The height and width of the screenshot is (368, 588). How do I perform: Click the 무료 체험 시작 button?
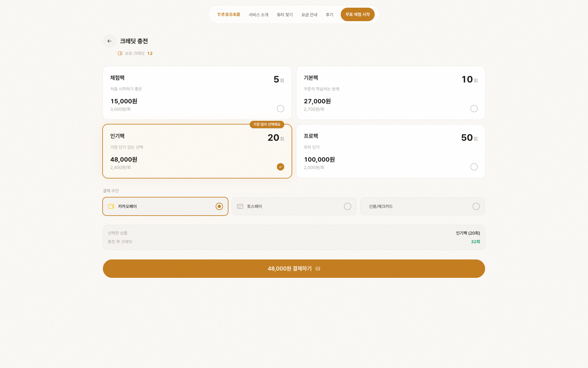click(x=357, y=14)
